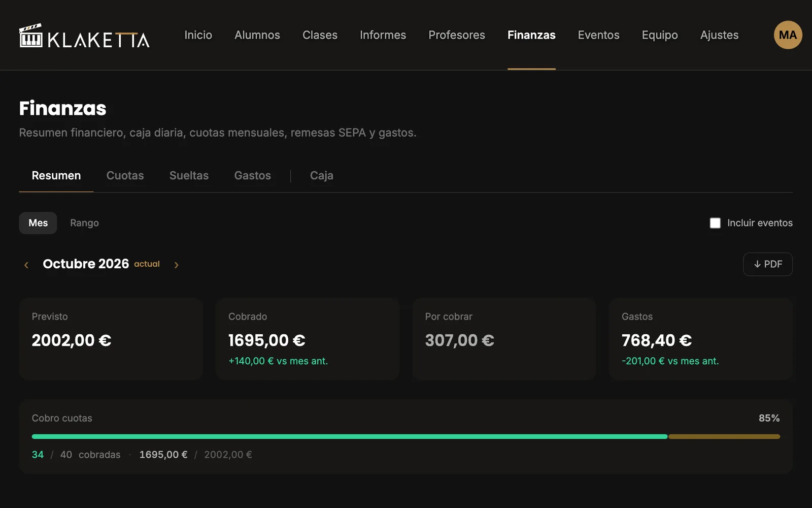The width and height of the screenshot is (812, 508).
Task: Go to Profesores page
Action: click(457, 35)
